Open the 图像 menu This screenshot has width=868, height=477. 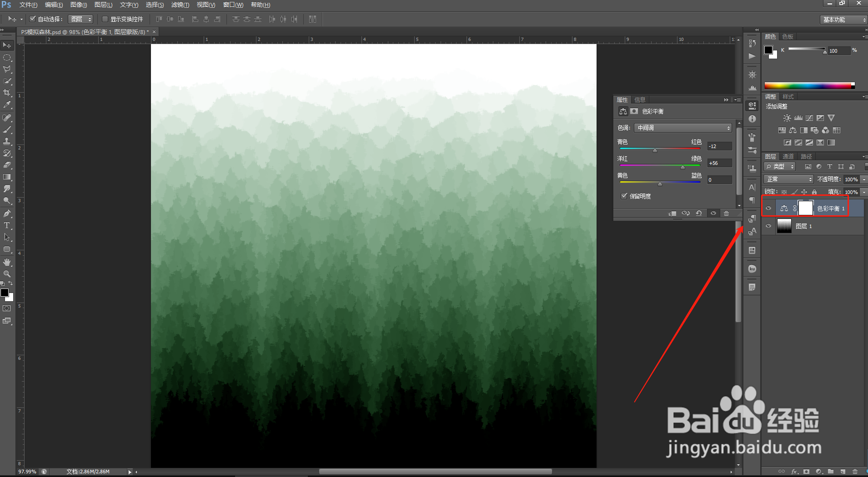(79, 5)
